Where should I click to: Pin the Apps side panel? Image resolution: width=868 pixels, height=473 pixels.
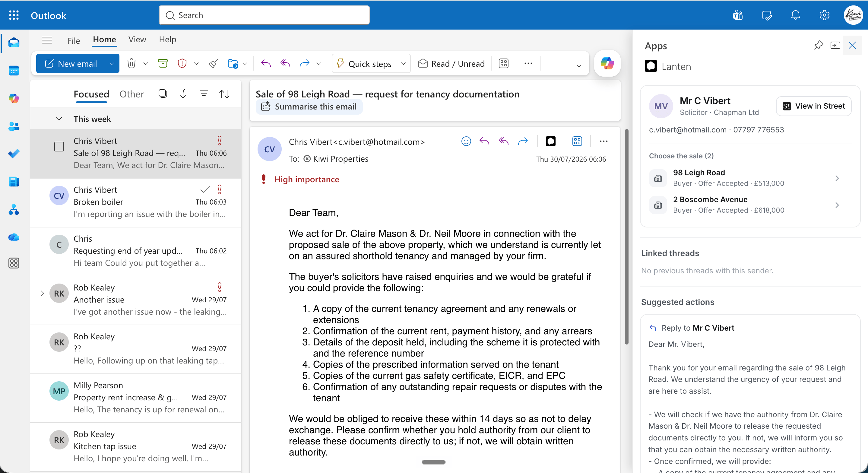[x=819, y=45]
